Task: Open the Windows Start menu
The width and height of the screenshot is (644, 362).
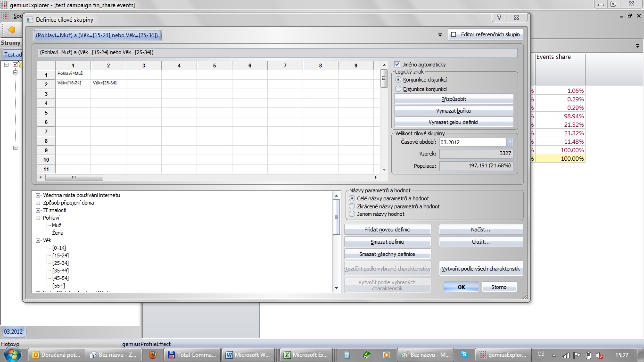Action: (13, 354)
